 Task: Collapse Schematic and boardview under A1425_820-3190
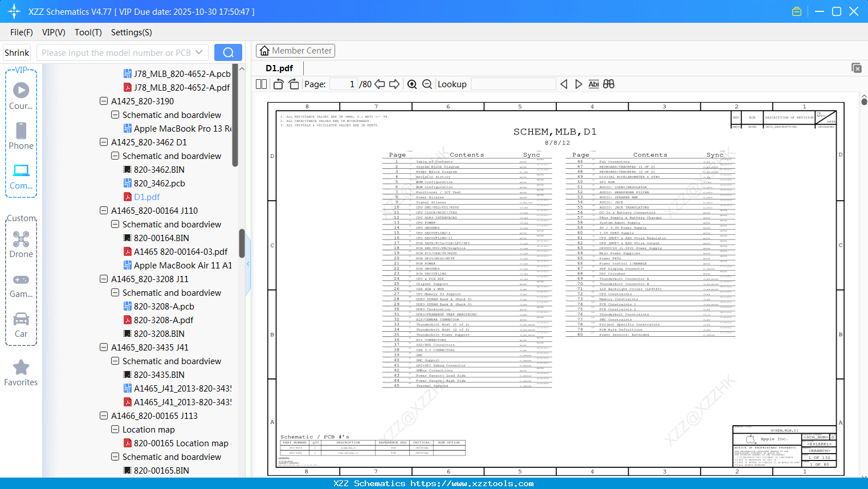tap(115, 115)
